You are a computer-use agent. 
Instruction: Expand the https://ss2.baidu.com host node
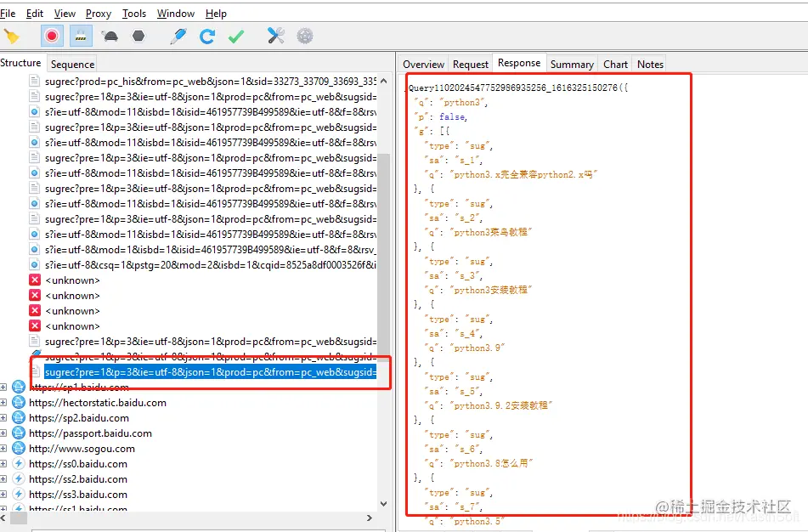(x=3, y=479)
